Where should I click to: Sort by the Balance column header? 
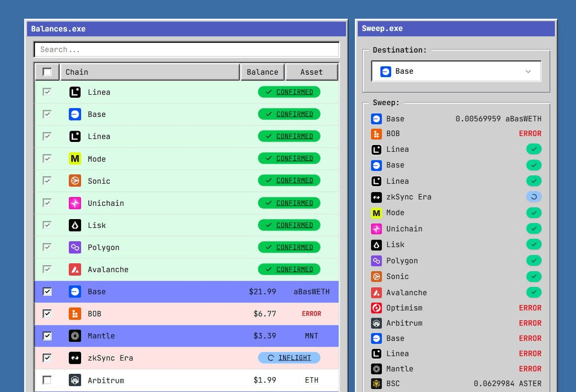pos(262,72)
